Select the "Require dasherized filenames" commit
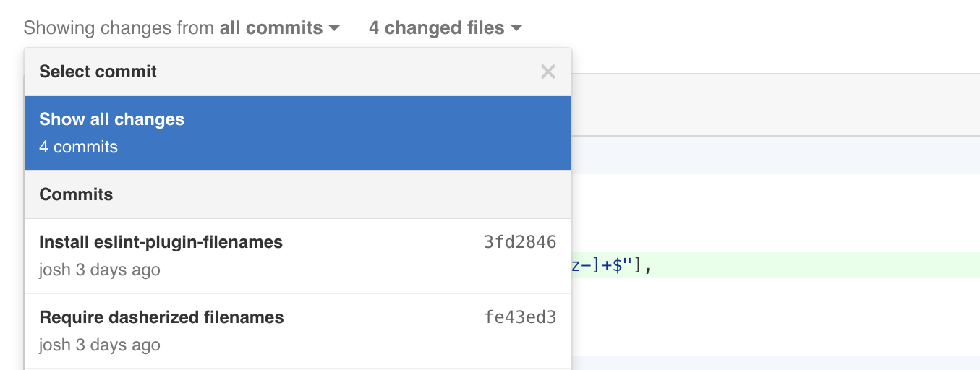 [161, 317]
